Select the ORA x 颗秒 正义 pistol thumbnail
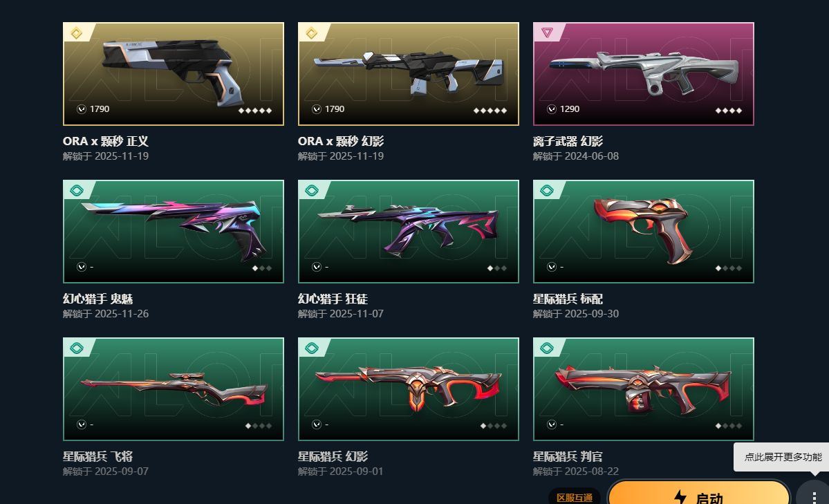This screenshot has height=504, width=829. (174, 73)
